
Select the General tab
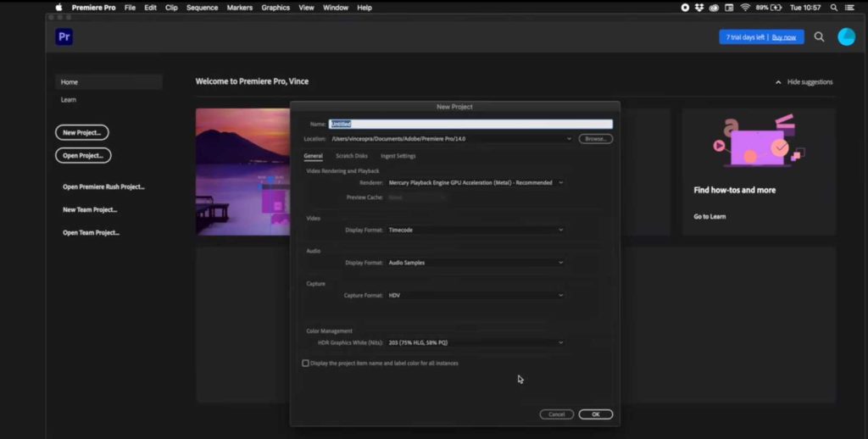tap(314, 156)
